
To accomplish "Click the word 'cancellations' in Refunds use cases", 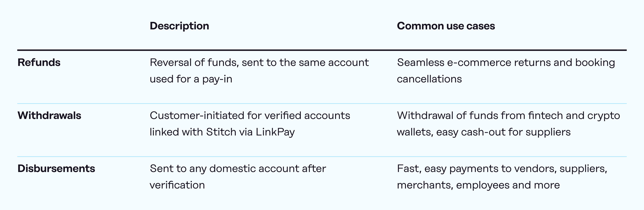I will [x=429, y=79].
